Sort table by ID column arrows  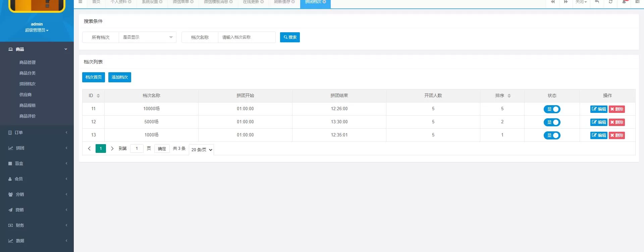[x=98, y=96]
